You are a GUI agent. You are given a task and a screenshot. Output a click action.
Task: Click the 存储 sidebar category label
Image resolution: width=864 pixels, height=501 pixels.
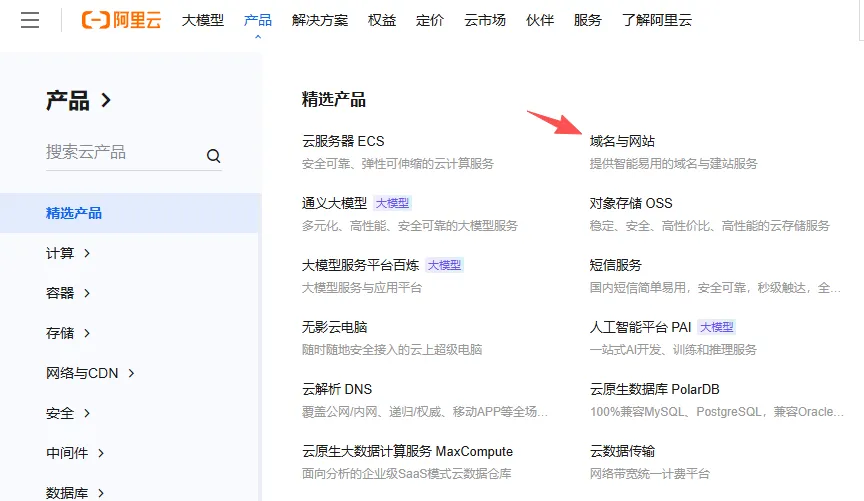coord(60,333)
